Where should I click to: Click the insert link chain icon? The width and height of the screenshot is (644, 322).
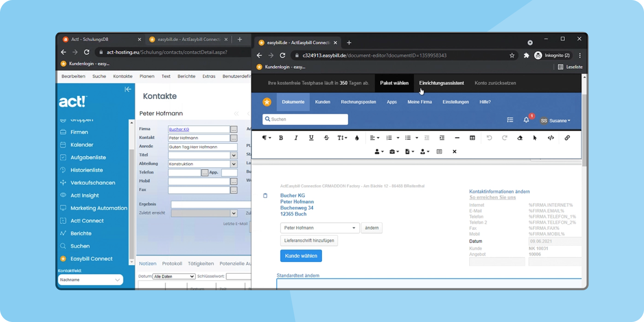(567, 138)
